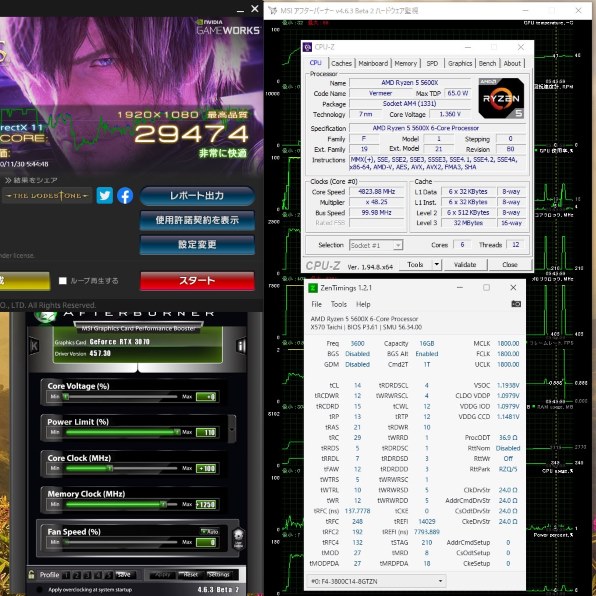This screenshot has width=596, height=596.
Task: Enable the ループ再生する loop checkbox
Action: [x=63, y=281]
